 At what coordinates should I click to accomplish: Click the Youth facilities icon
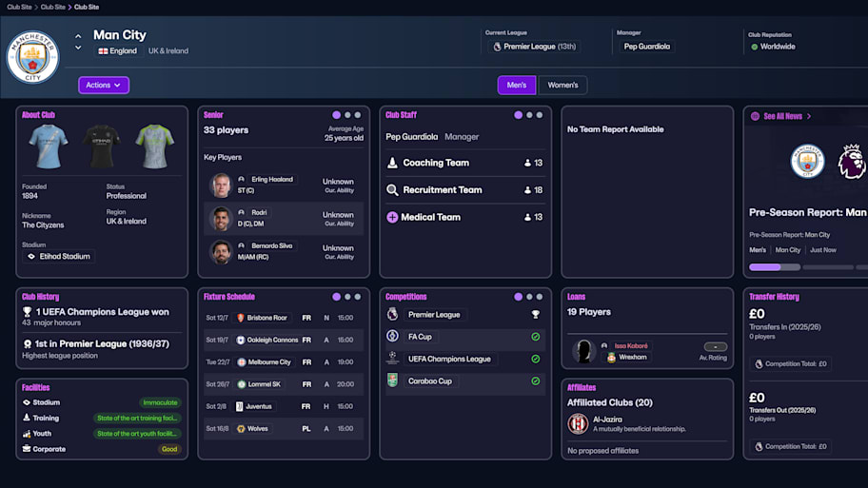point(26,434)
